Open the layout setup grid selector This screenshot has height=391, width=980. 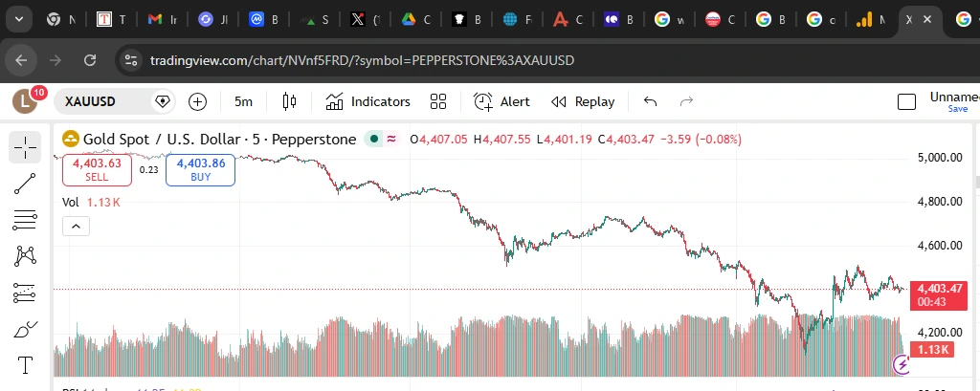click(x=438, y=101)
